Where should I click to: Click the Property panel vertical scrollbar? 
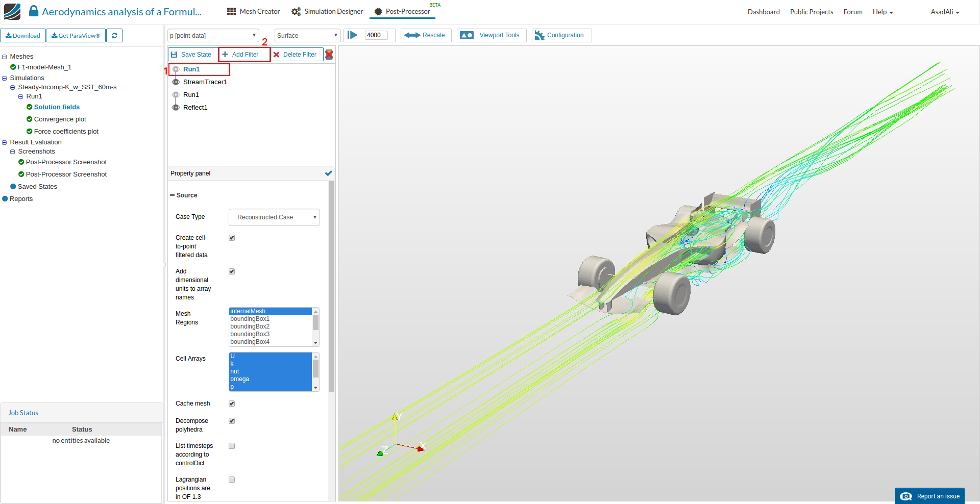click(x=331, y=287)
